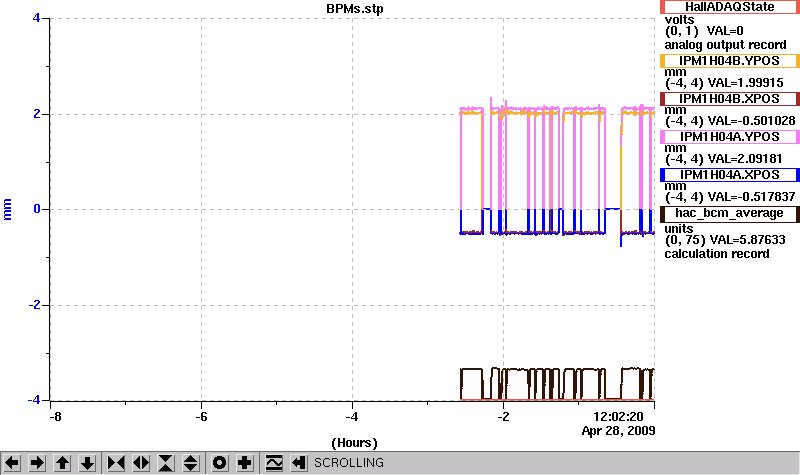Select the HallADAQState curve legend
The image size is (800, 475).
coord(730,7)
